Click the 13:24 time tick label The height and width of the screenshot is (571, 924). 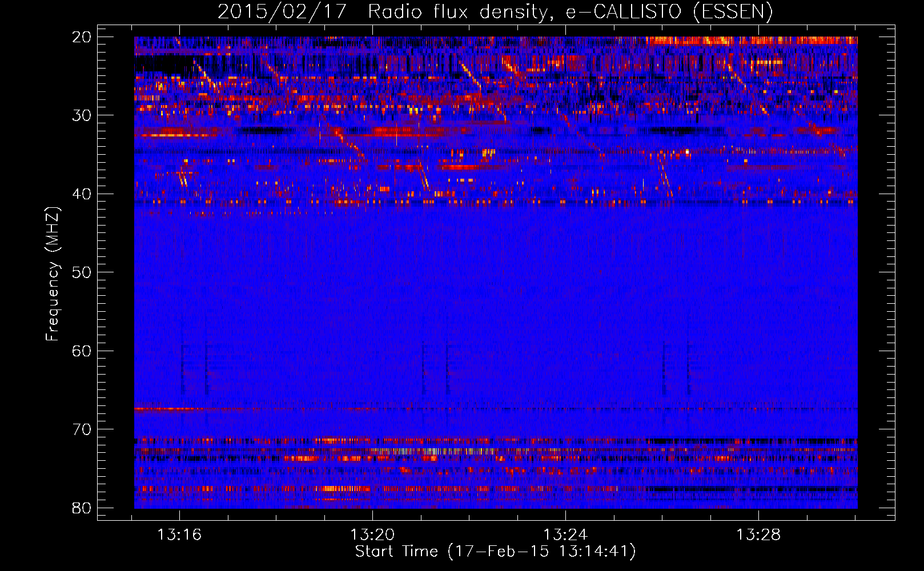[x=565, y=535]
